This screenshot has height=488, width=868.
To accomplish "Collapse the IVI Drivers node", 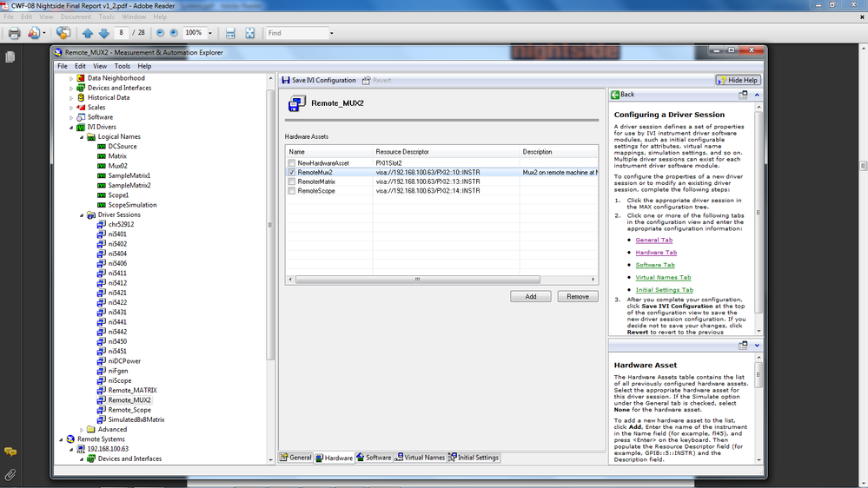I will pyautogui.click(x=71, y=128).
